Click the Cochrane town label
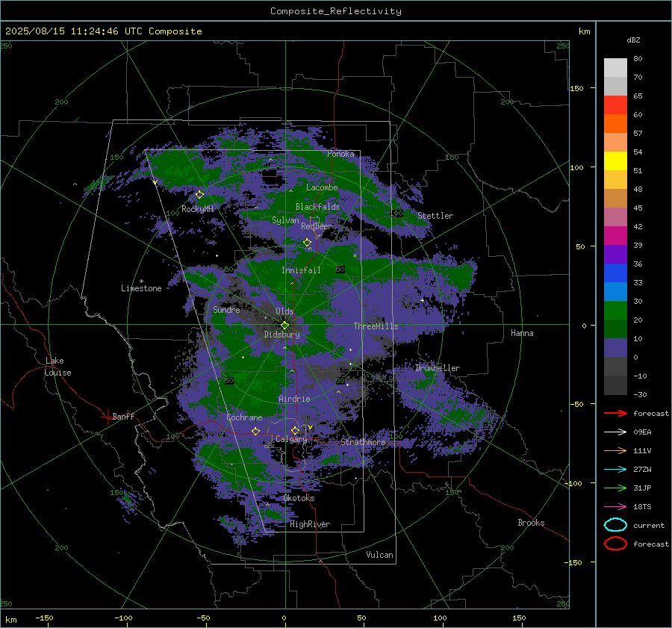672x628 pixels. tap(244, 417)
